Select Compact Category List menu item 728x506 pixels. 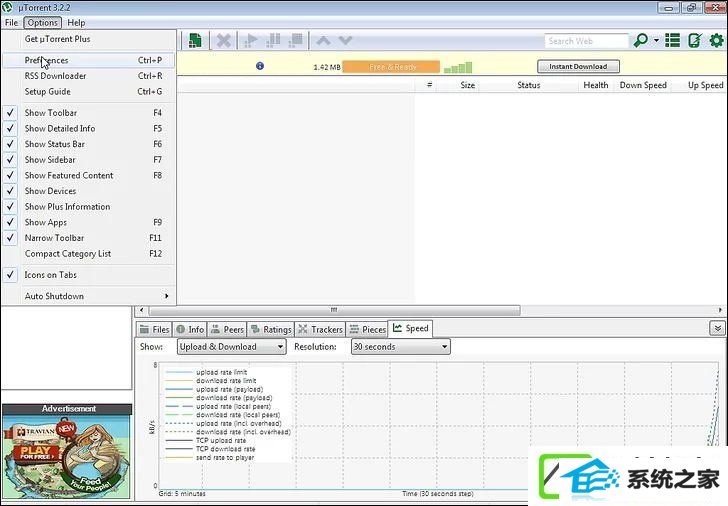tap(88, 254)
